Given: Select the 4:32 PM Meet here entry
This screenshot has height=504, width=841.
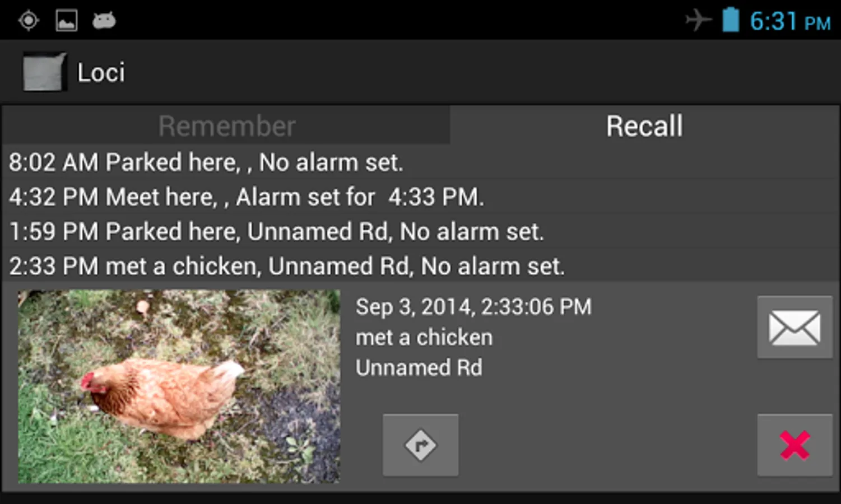Looking at the screenshot, I should coord(420,197).
